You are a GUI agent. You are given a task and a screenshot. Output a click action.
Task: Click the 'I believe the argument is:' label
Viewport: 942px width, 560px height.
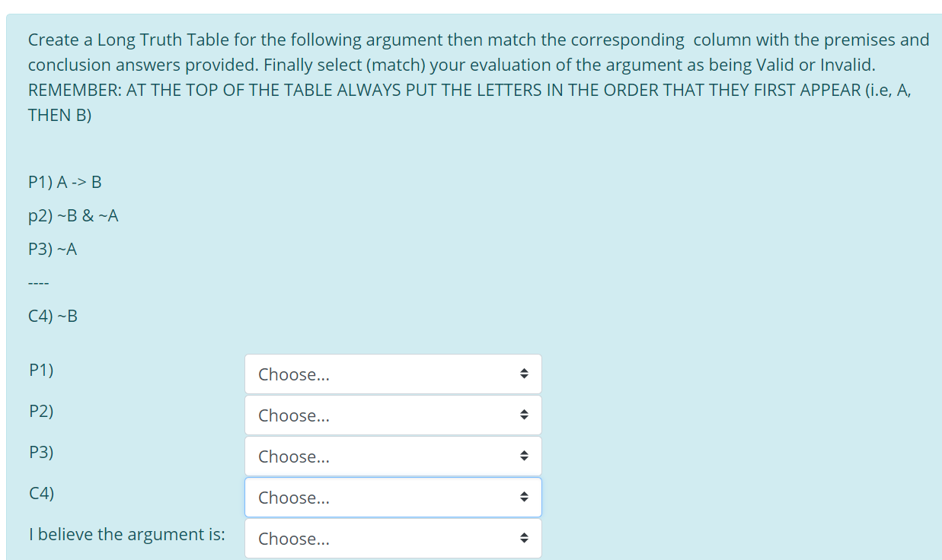[x=126, y=534]
